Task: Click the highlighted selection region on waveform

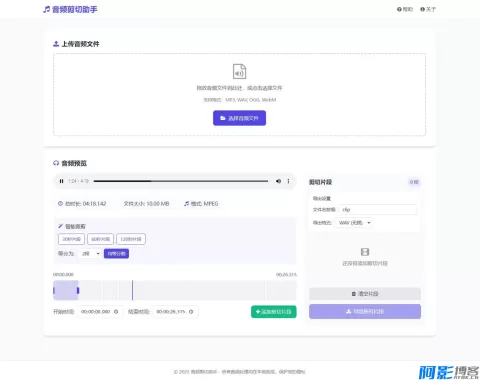Action: [66, 290]
